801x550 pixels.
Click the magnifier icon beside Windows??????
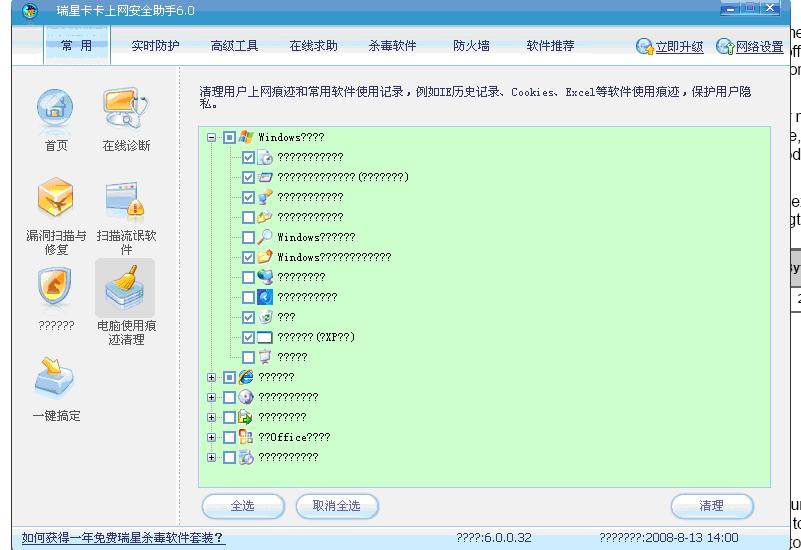(x=265, y=236)
